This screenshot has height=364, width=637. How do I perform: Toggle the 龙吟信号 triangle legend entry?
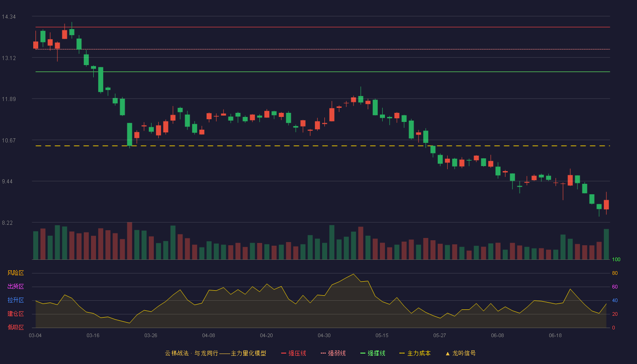[x=460, y=353]
